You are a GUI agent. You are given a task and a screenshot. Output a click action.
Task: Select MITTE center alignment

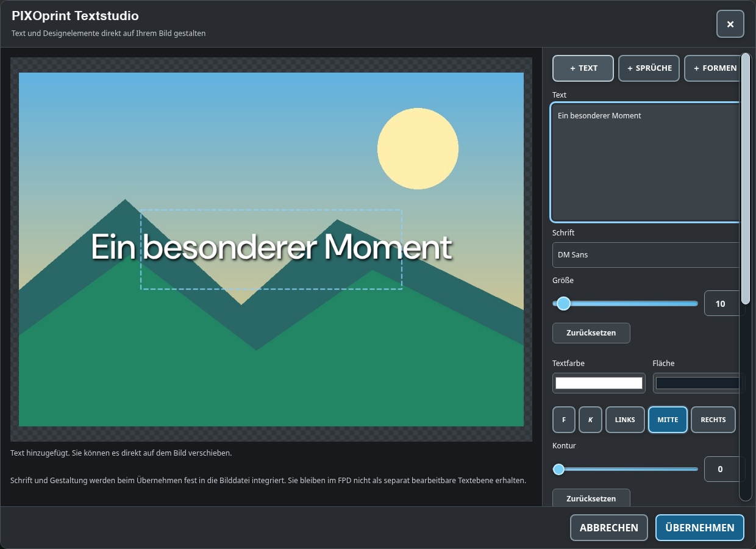(668, 420)
